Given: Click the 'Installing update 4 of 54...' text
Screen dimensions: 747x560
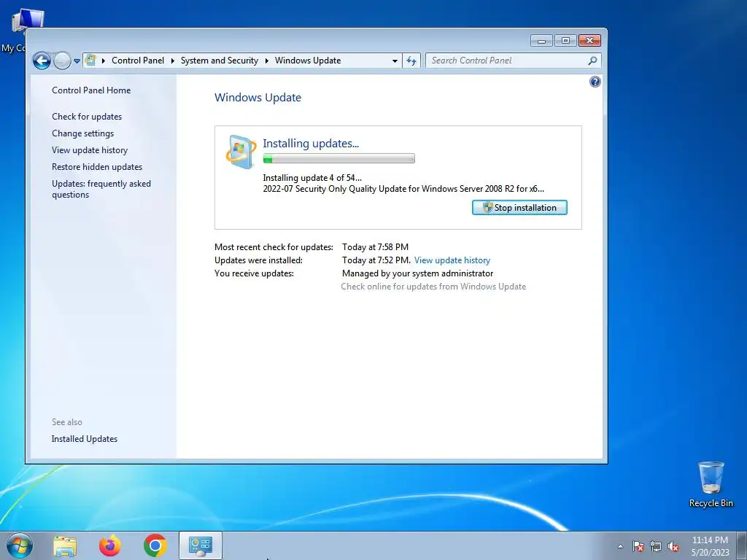Looking at the screenshot, I should pyautogui.click(x=312, y=178).
